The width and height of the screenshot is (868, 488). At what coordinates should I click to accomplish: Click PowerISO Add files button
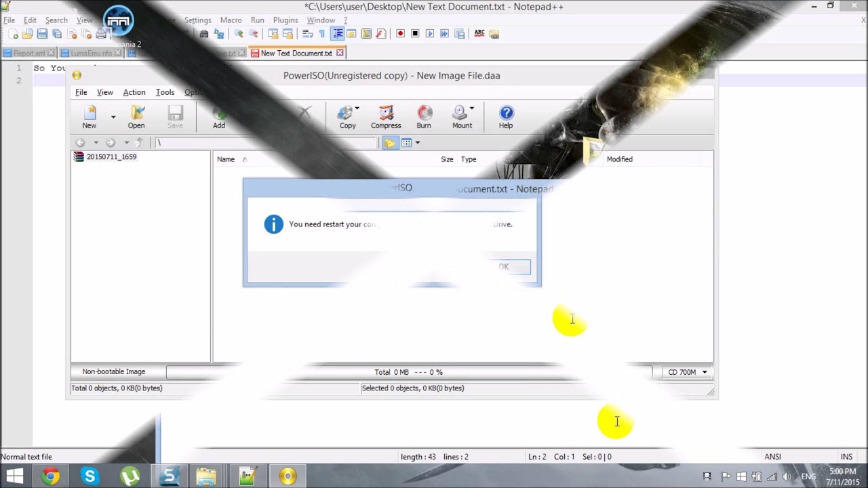pos(218,117)
